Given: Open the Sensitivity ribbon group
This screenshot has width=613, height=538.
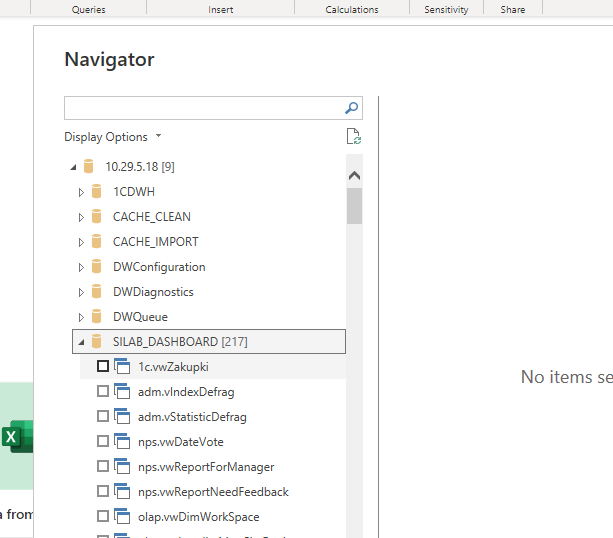Looking at the screenshot, I should [x=446, y=9].
